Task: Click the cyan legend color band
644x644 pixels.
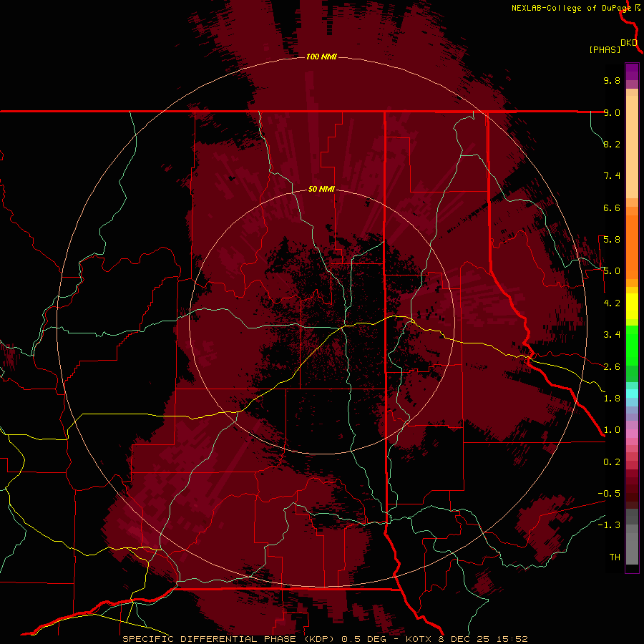Action: pos(632,394)
